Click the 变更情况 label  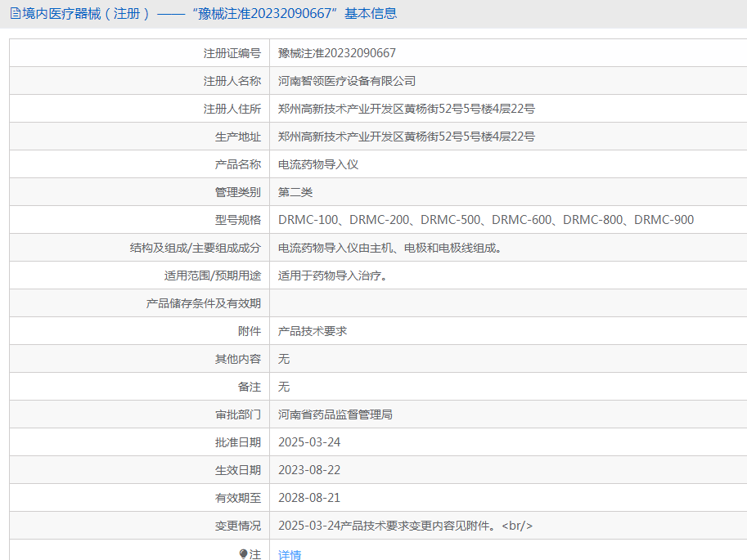238,525
